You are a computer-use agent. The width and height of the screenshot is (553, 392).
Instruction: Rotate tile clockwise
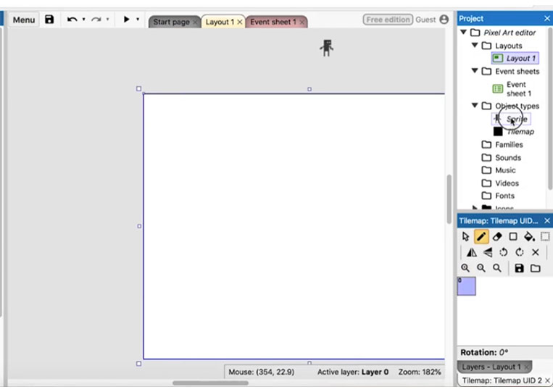[520, 252]
